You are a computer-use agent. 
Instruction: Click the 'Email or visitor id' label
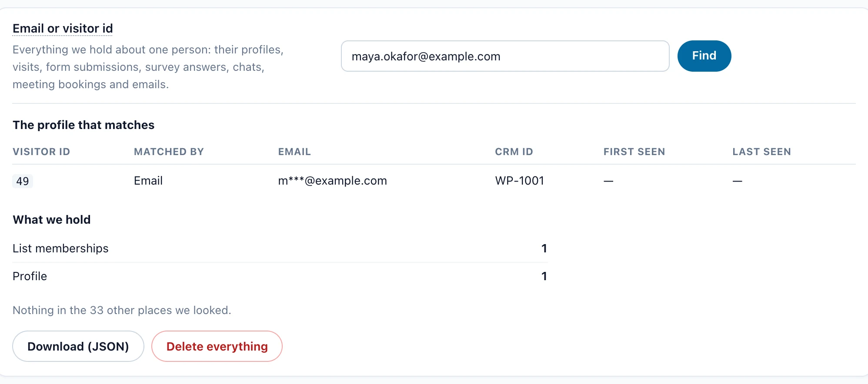63,29
